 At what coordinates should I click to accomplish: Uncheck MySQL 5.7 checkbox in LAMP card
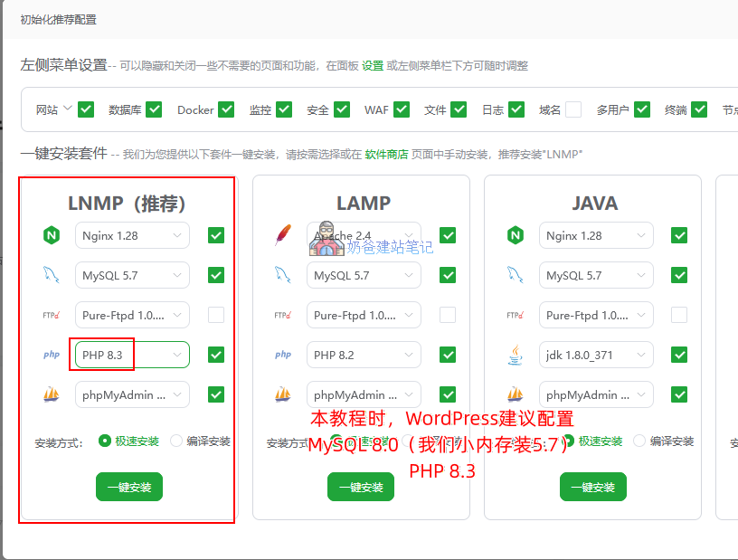[x=448, y=275]
